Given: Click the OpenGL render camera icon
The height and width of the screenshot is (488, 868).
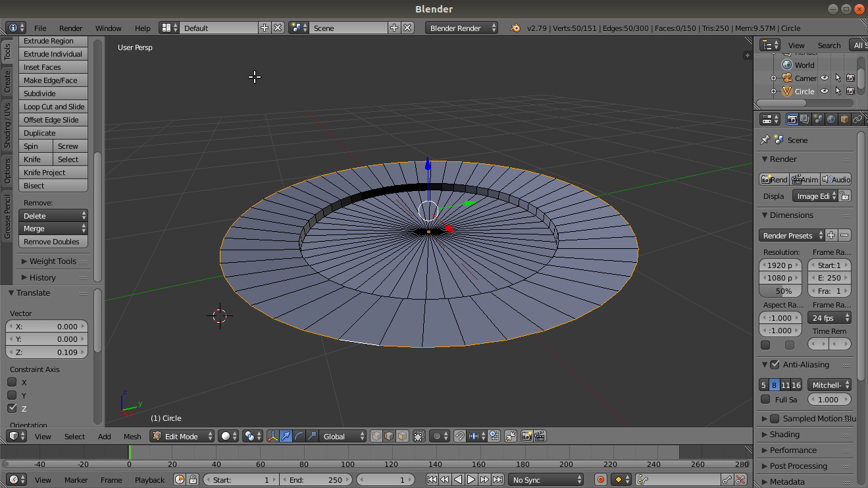Looking at the screenshot, I should 526,436.
